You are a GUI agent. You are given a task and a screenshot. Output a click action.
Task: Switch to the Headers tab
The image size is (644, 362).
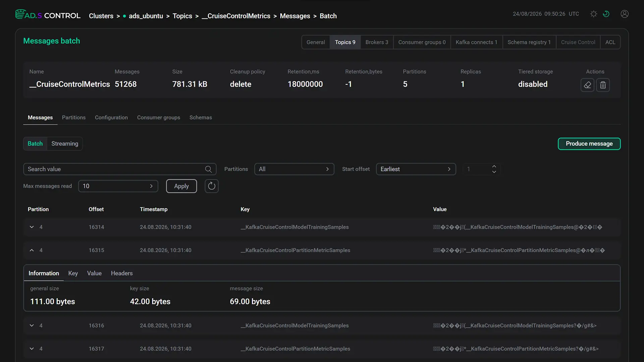coord(122,274)
